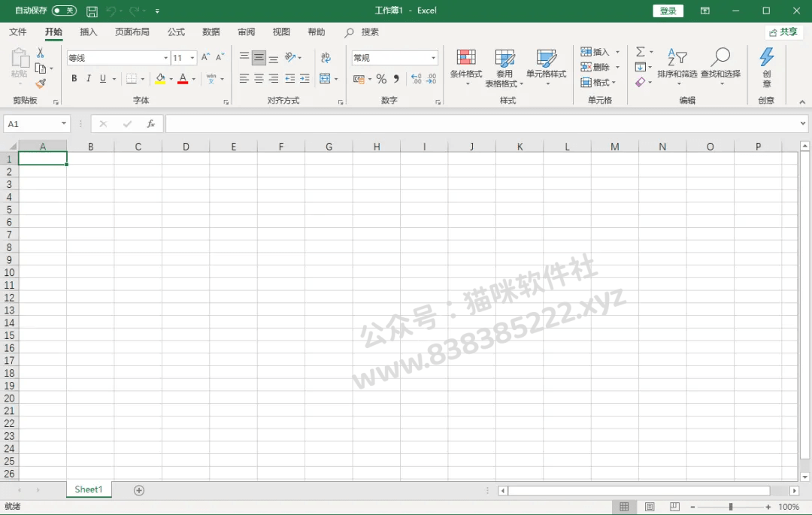Increase decimal places
The height and width of the screenshot is (515, 812).
coord(417,79)
